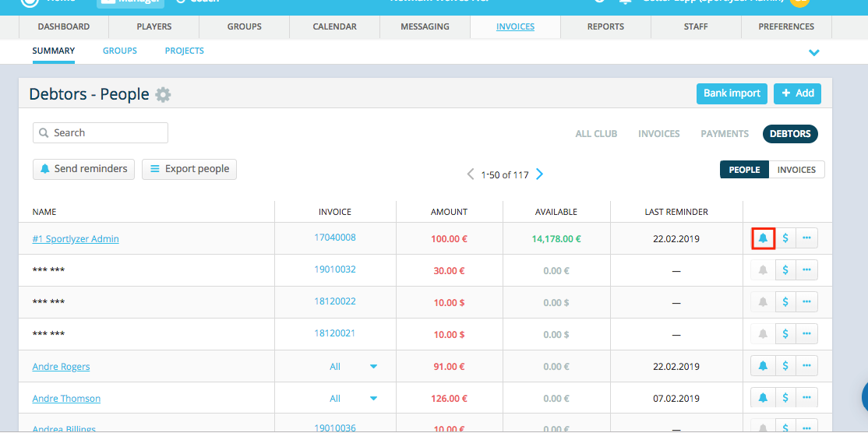
Task: Select the Debtors filter
Action: [790, 134]
